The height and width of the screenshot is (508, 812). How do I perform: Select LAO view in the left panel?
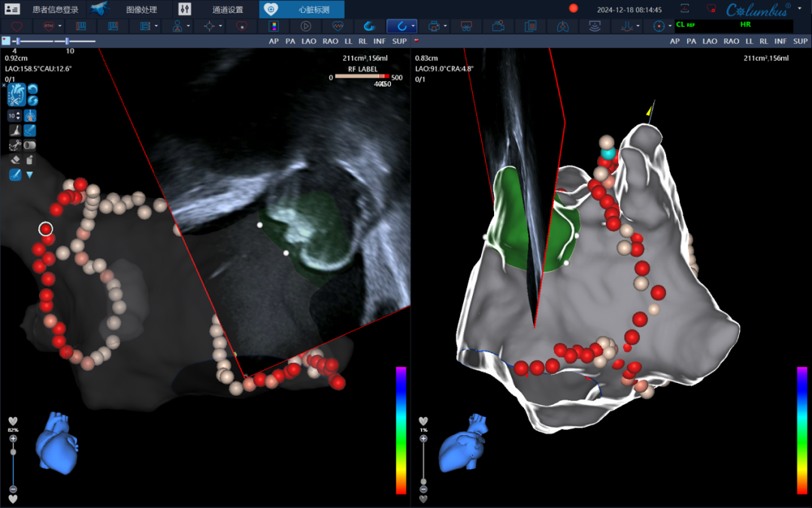pyautogui.click(x=309, y=41)
